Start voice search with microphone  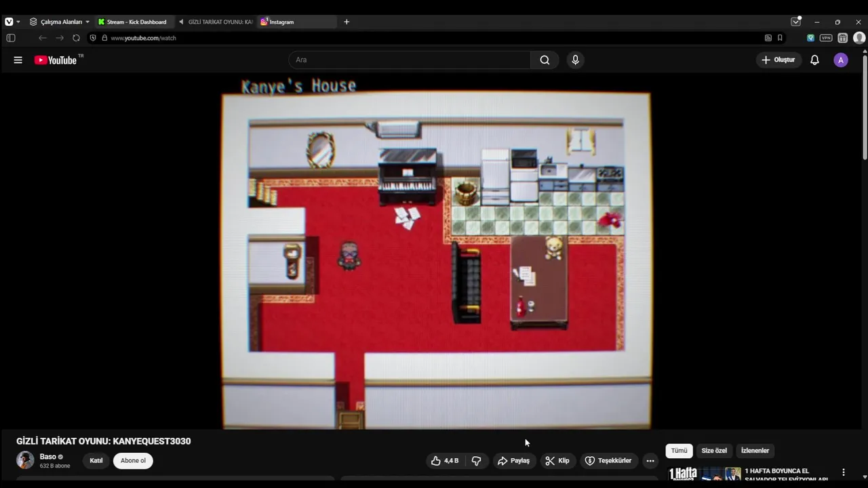(575, 60)
